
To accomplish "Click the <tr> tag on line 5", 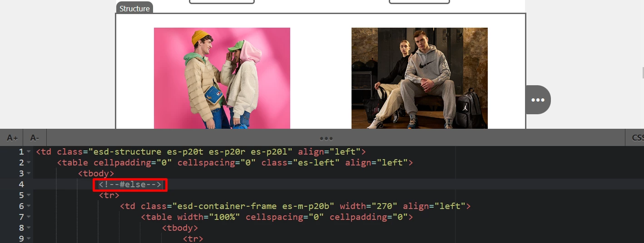I will coord(109,195).
